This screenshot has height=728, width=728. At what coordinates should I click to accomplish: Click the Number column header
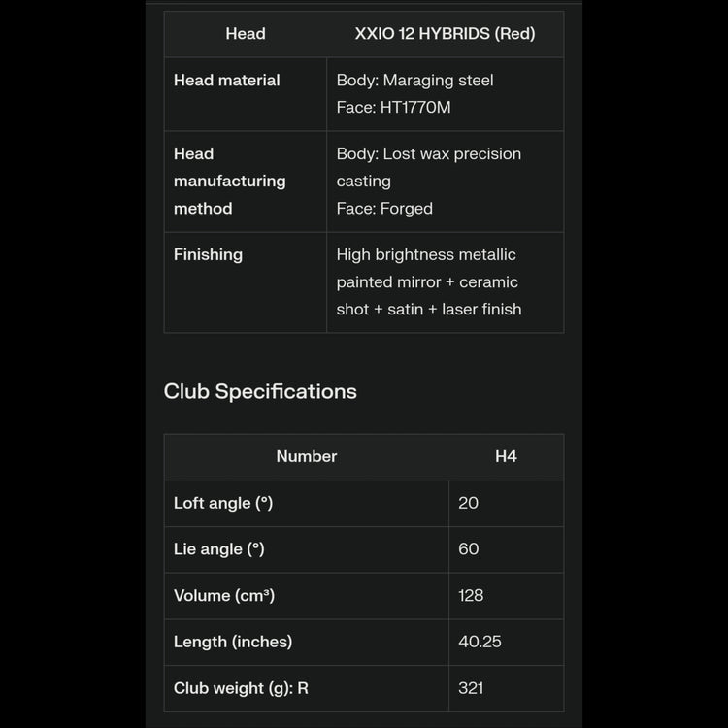307,456
